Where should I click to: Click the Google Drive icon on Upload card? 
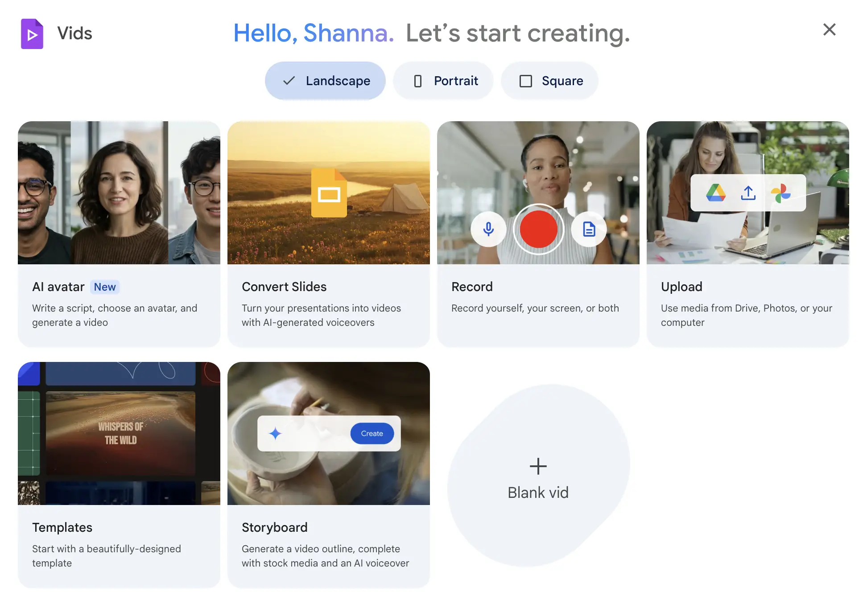coord(716,193)
